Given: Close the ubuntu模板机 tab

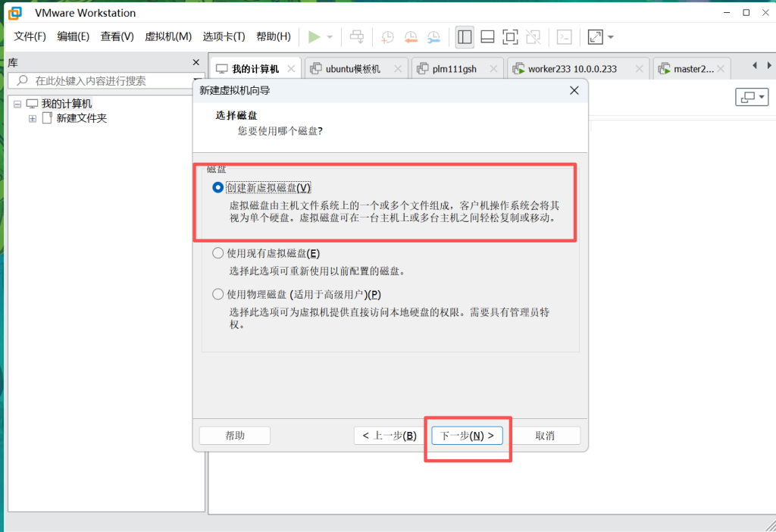Looking at the screenshot, I should pos(399,69).
